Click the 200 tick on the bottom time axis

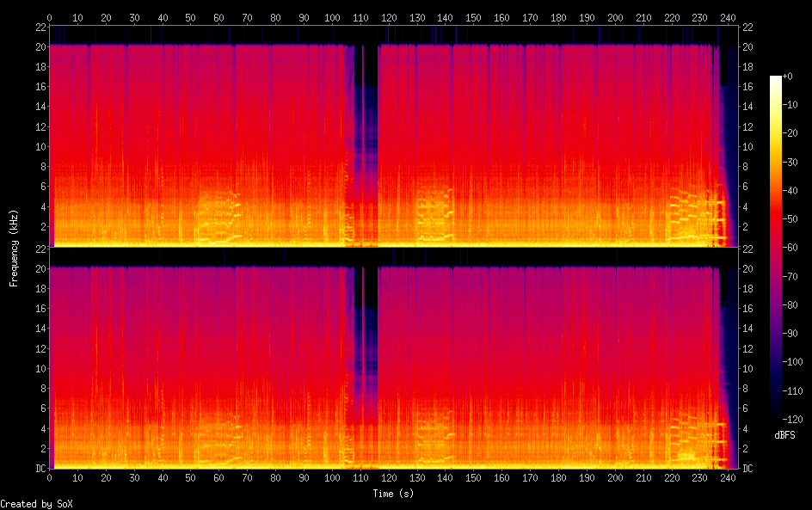[615, 478]
